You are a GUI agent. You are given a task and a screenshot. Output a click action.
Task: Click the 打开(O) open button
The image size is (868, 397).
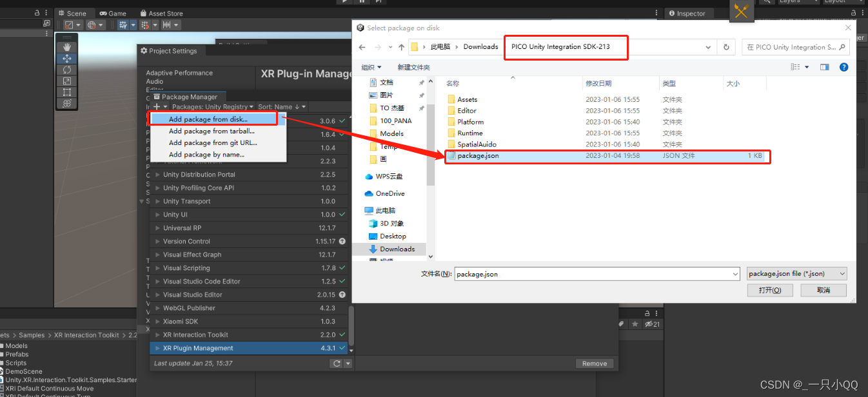[770, 291]
